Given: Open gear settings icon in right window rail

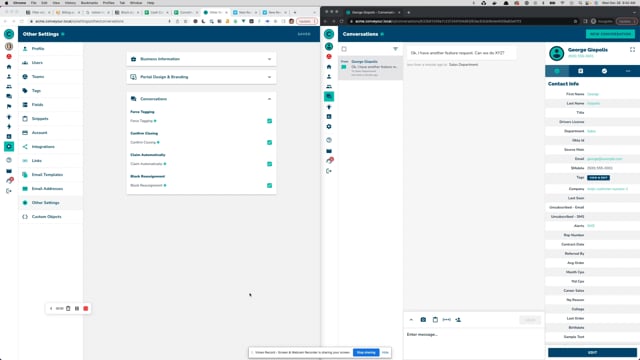Looking at the screenshot, I should click(x=329, y=127).
